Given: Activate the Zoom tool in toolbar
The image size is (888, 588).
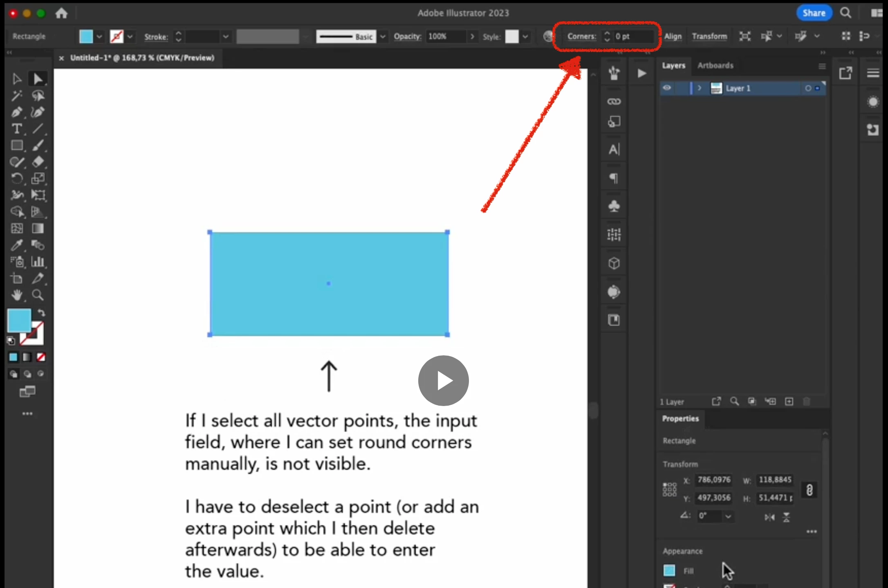Looking at the screenshot, I should point(38,295).
